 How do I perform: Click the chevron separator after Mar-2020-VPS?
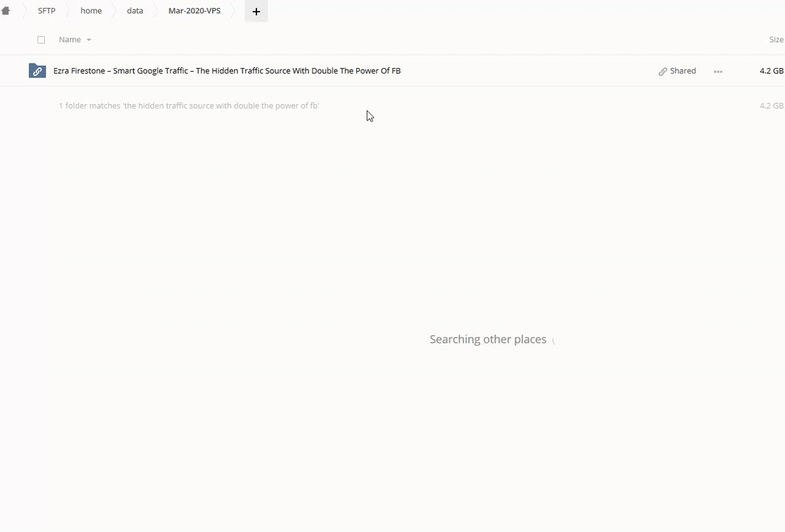click(x=237, y=11)
